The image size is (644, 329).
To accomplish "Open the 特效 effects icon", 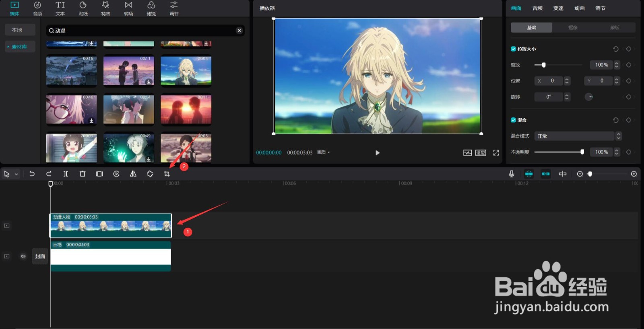I will 105,8.
